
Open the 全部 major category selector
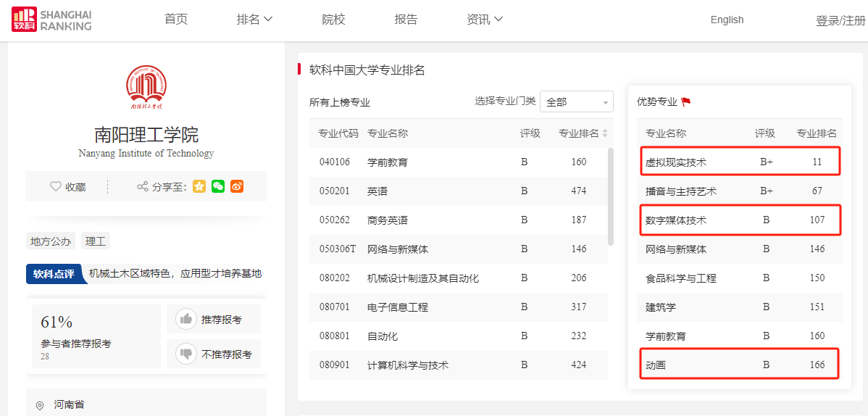click(576, 102)
